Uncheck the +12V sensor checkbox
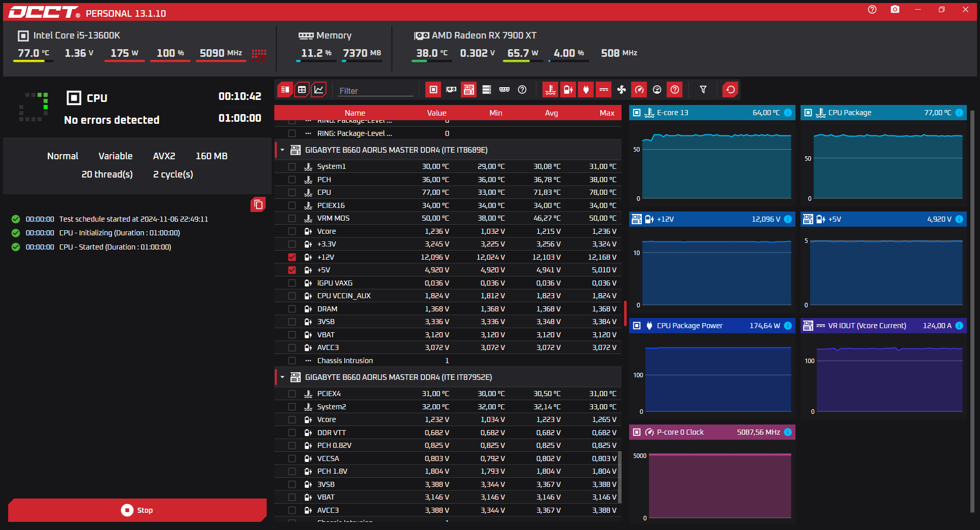 tap(292, 257)
